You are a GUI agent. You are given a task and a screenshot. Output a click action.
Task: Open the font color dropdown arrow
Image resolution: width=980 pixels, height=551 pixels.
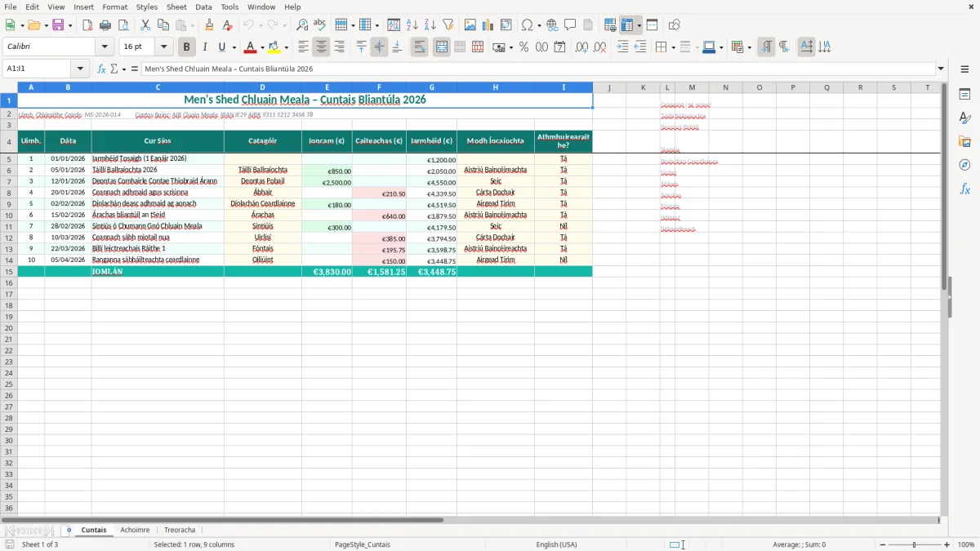coord(262,47)
